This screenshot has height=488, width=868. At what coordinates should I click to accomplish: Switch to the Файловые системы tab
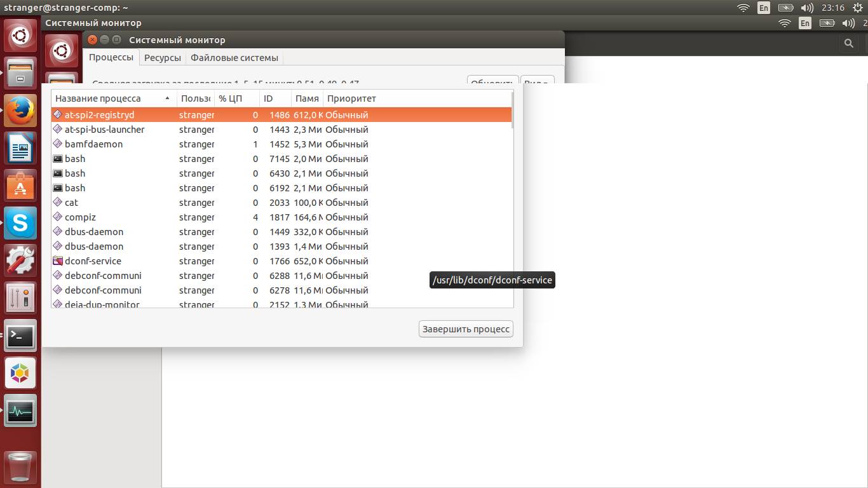[234, 58]
